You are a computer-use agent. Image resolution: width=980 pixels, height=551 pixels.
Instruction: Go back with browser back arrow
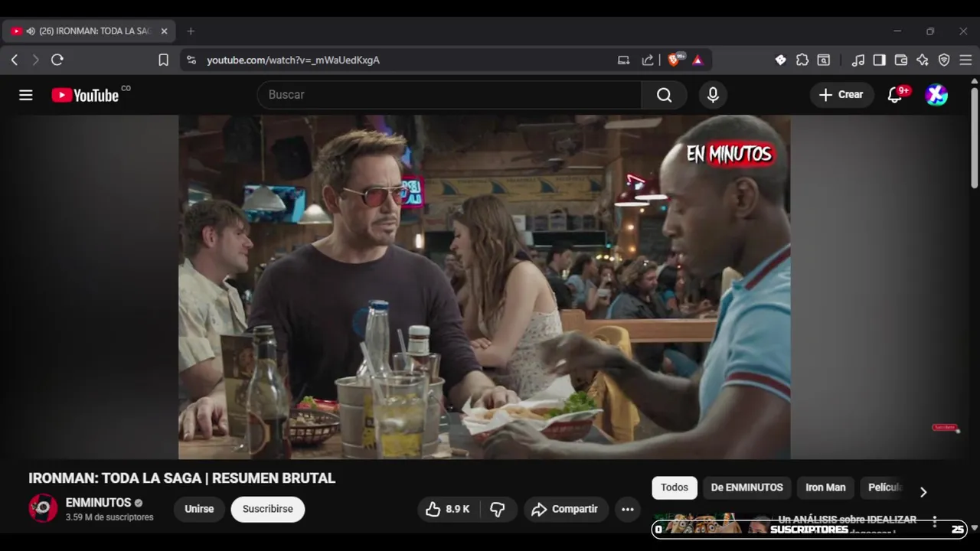pos(15,60)
